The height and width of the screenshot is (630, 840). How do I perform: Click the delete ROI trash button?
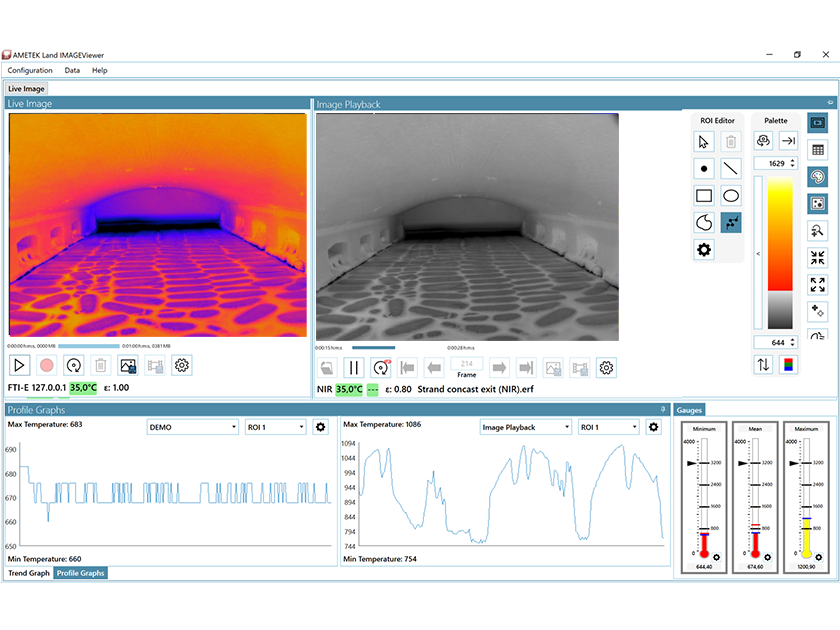click(730, 142)
